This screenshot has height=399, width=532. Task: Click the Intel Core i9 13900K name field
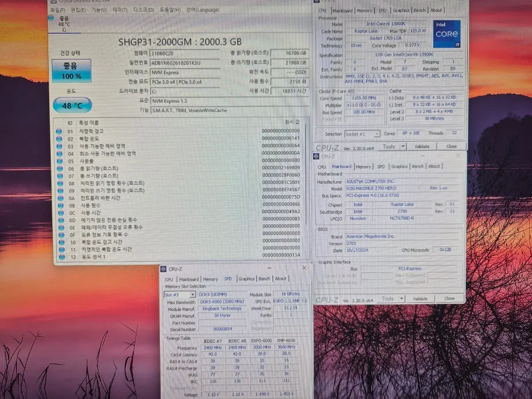coord(385,24)
